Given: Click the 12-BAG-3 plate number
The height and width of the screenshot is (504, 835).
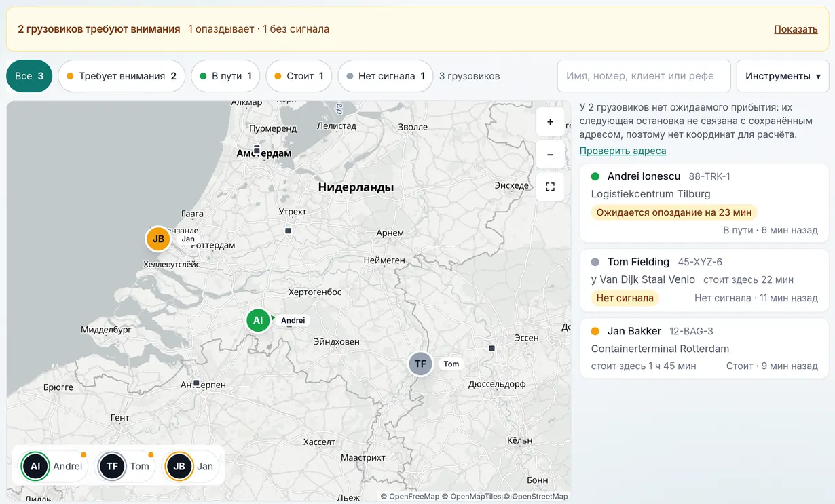Looking at the screenshot, I should tap(691, 331).
